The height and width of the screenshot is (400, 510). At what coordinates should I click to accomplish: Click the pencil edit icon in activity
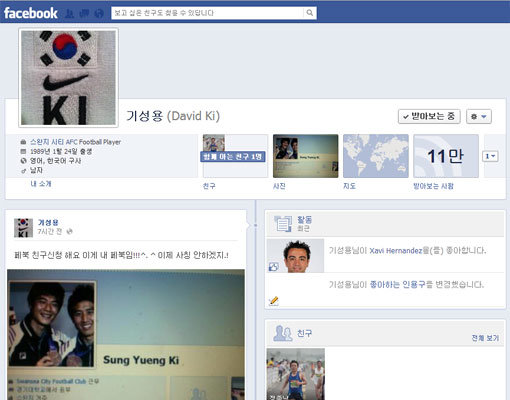click(x=273, y=301)
